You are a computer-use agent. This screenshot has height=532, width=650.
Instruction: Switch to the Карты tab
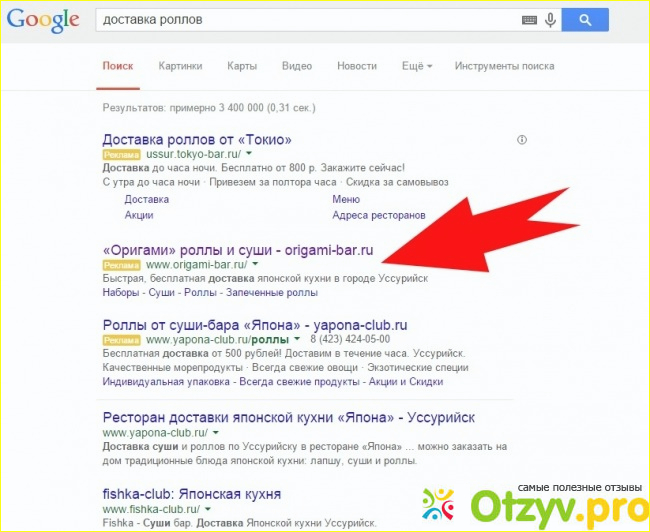point(242,66)
